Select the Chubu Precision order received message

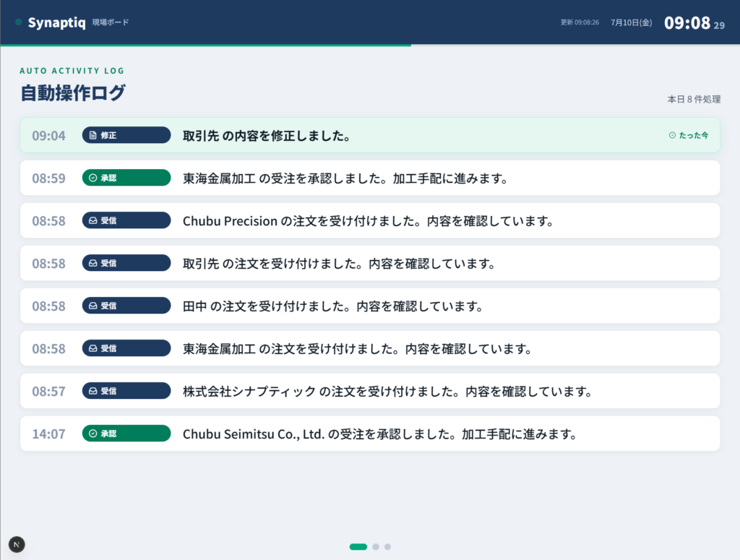click(x=368, y=221)
